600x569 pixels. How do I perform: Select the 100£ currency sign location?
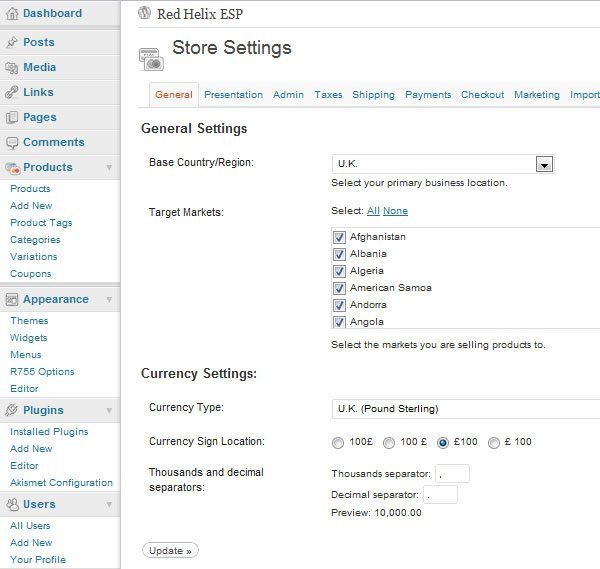[338, 443]
